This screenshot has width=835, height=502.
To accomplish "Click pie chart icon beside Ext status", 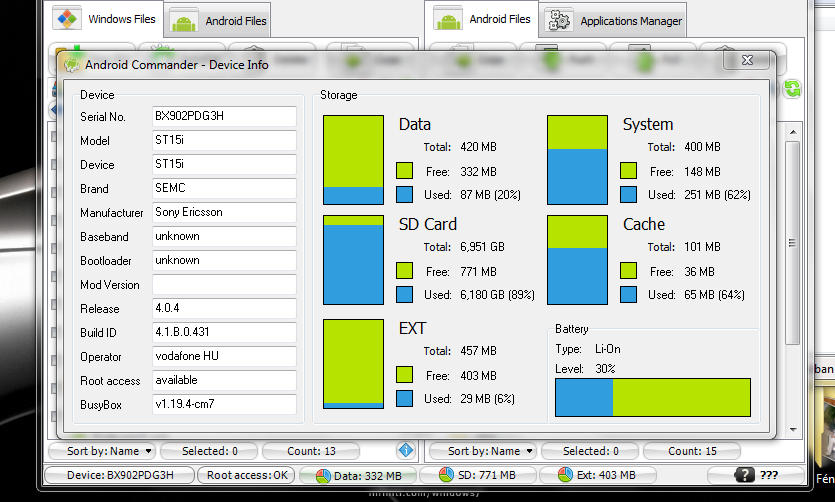I will point(565,474).
